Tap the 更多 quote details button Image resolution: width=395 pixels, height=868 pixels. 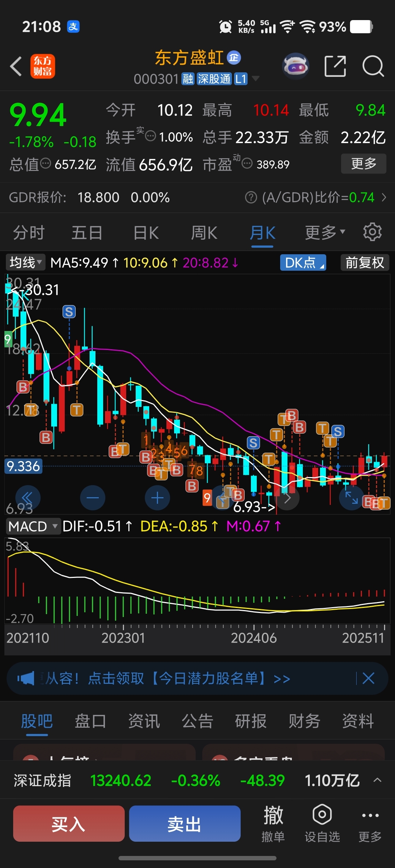click(364, 163)
